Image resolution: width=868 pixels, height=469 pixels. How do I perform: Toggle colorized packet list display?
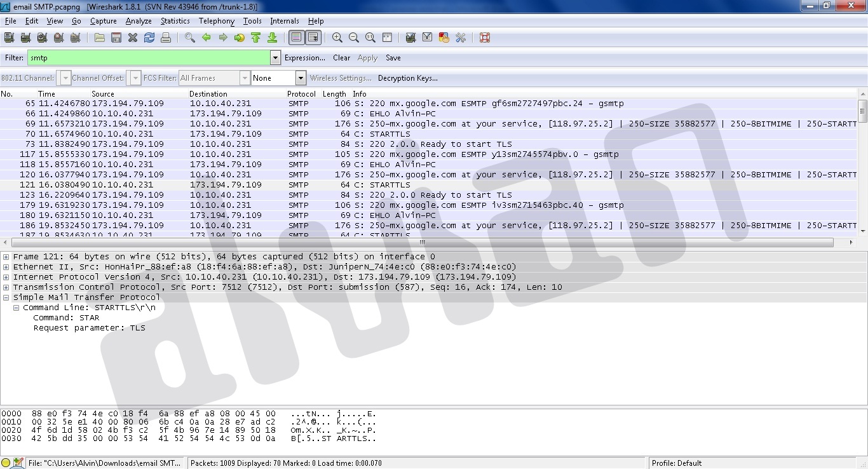tap(295, 37)
